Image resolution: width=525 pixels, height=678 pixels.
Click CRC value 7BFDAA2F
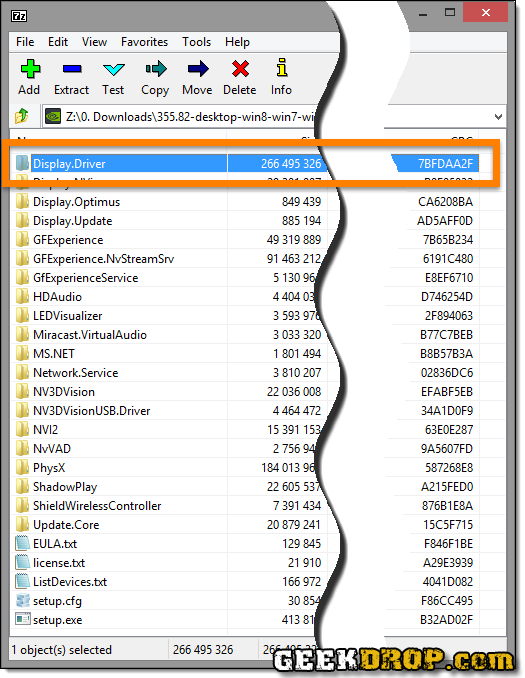click(x=445, y=163)
